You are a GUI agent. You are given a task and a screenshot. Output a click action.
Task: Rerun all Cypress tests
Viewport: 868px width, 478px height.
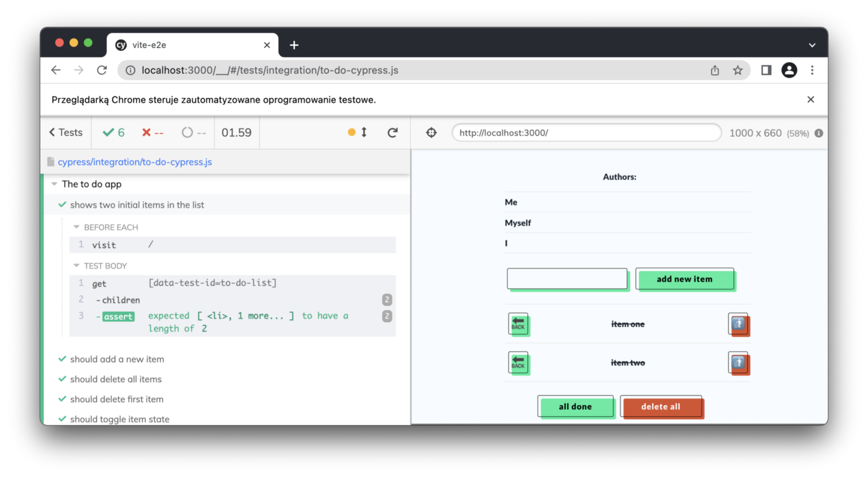(392, 132)
